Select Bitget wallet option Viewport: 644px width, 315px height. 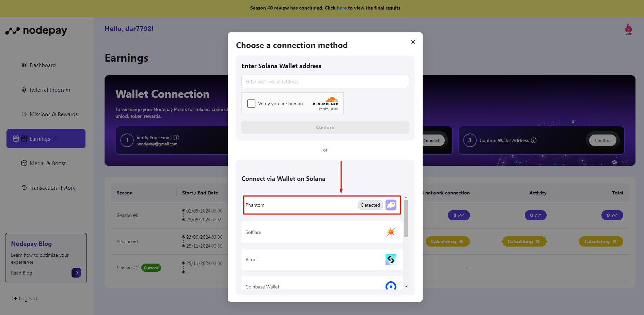[x=322, y=259]
